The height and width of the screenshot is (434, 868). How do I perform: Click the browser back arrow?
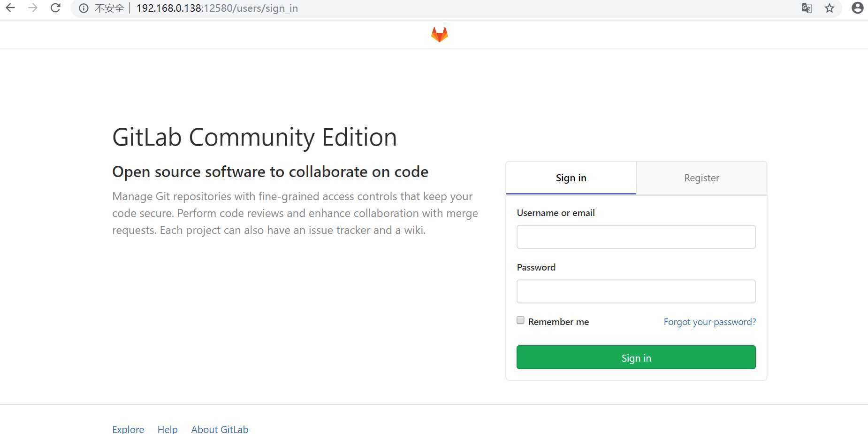pos(10,8)
